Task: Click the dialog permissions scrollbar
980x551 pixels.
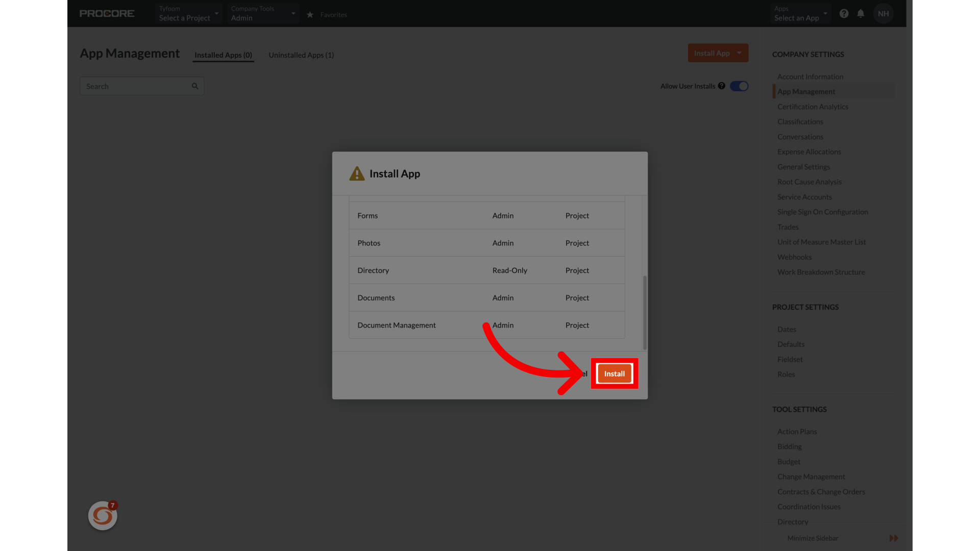Action: click(x=645, y=313)
